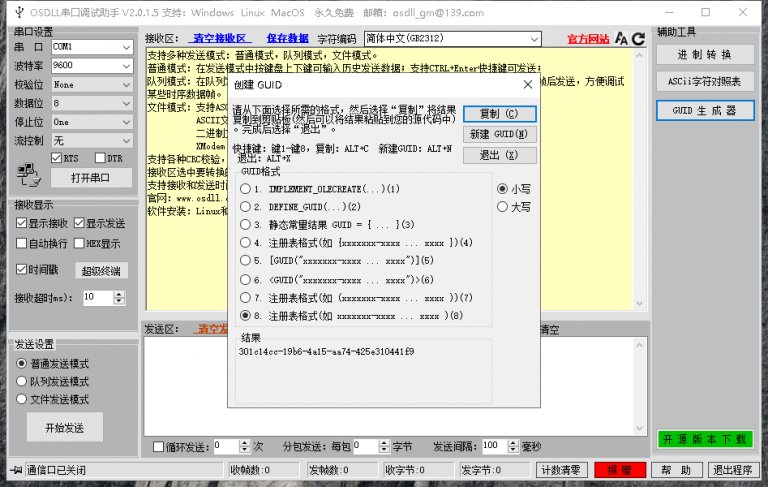Click 保存数据 link
This screenshot has width=768, height=487.
[x=288, y=38]
